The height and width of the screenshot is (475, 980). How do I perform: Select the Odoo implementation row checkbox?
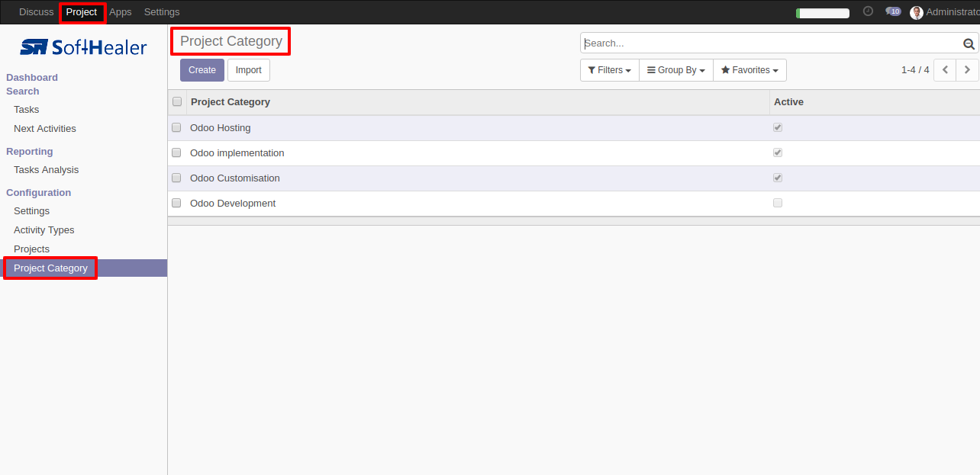point(176,152)
